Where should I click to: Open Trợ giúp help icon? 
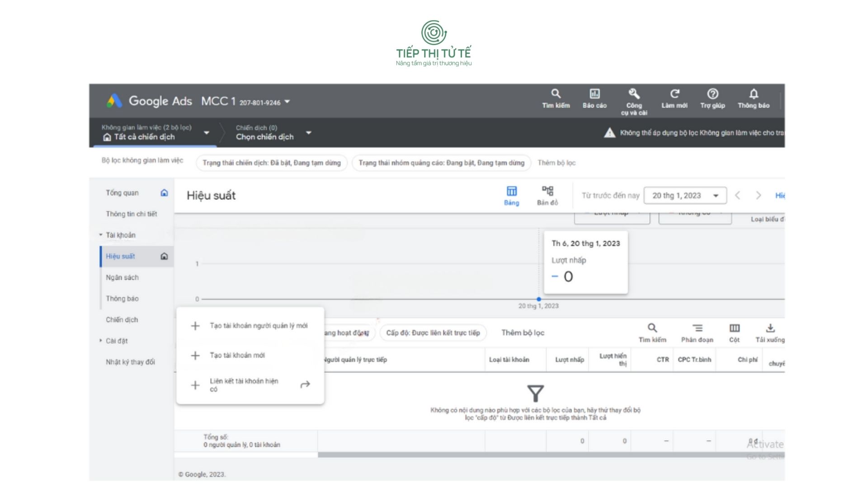point(712,94)
